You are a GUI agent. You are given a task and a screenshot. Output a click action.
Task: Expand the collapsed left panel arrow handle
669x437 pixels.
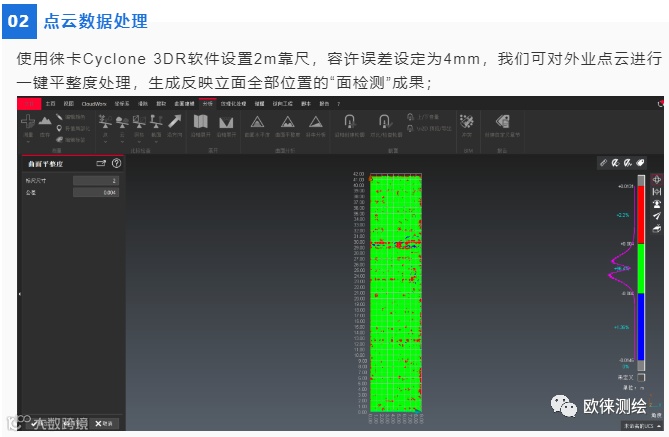click(20, 294)
